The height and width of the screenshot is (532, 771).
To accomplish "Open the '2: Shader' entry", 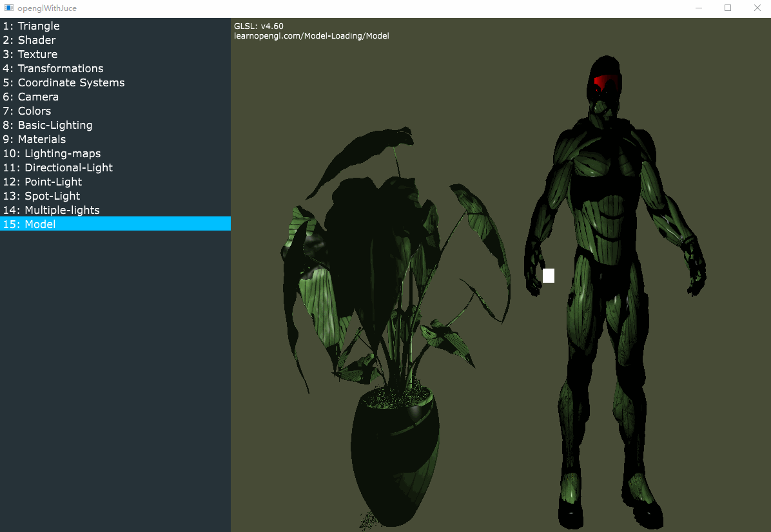I will coord(115,41).
